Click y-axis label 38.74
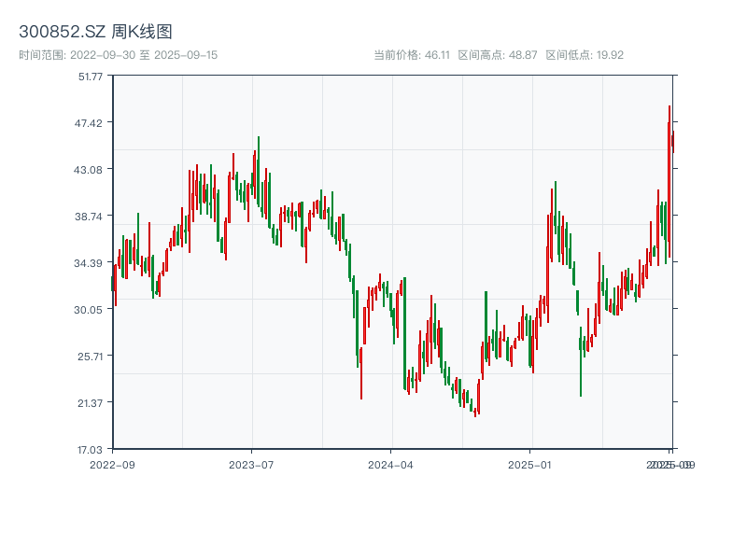The height and width of the screenshot is (560, 747). [x=88, y=217]
